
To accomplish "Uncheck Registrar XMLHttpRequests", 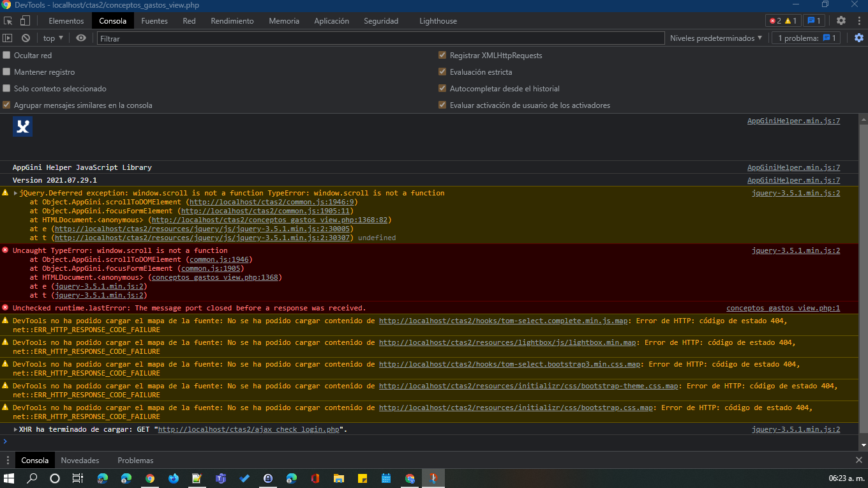I will 442,56.
